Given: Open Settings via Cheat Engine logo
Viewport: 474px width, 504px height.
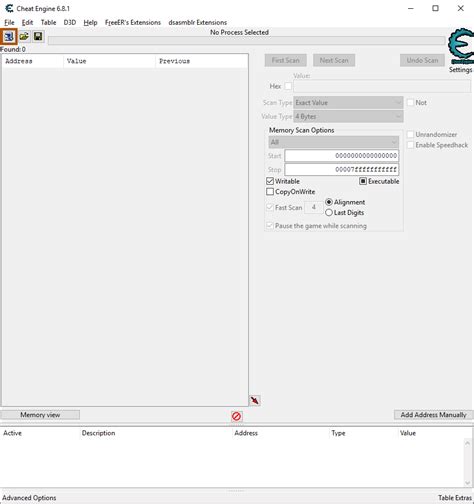Looking at the screenshot, I should point(461,47).
